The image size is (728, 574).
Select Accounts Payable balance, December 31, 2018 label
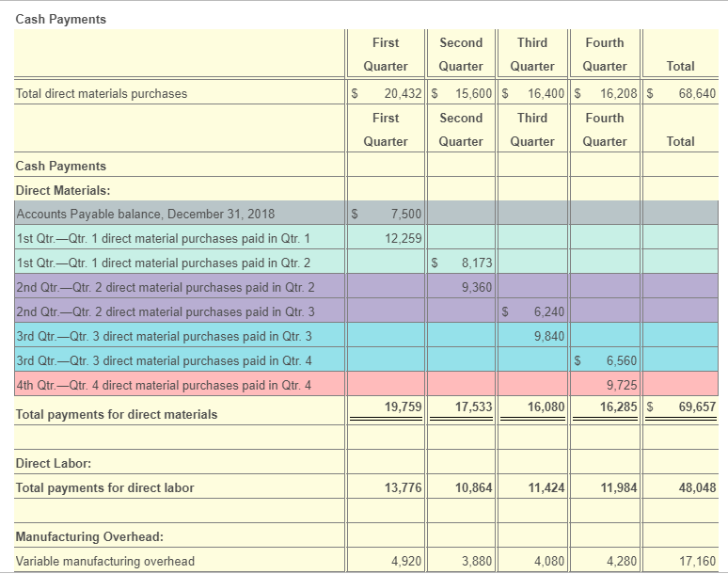coord(146,214)
